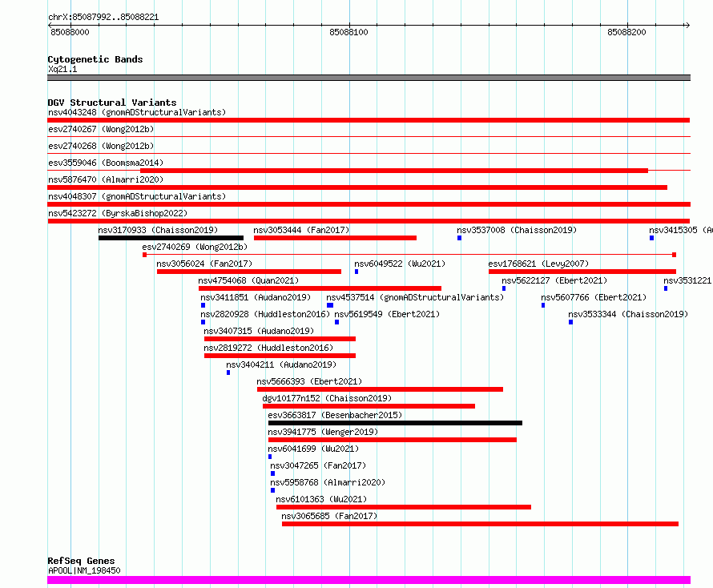Click the nsv3065685 (Fan2017) text label
Image resolution: width=713 pixels, height=588 pixels.
coord(329,516)
